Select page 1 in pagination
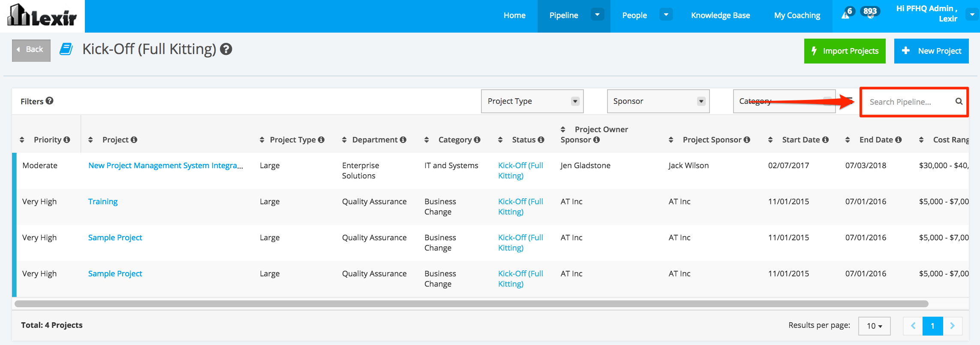 pos(933,326)
